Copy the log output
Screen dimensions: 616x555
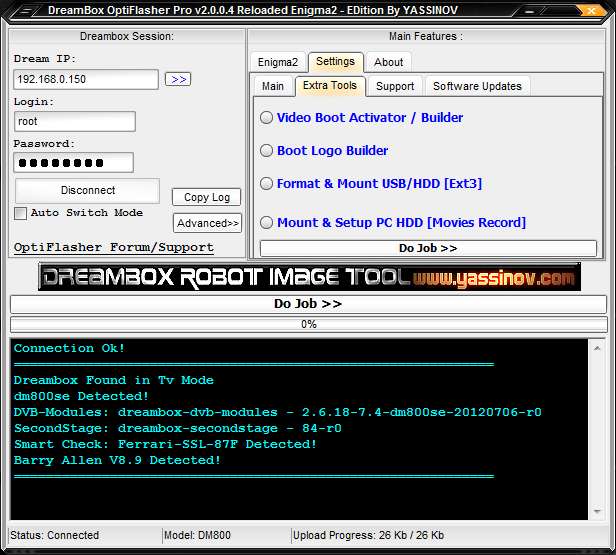[x=207, y=197]
